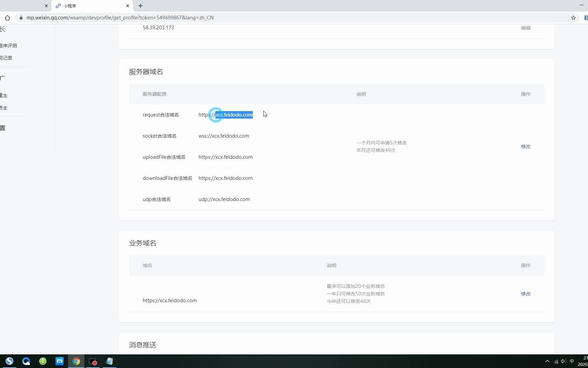Open 程序评测 in the left sidebar
The width and height of the screenshot is (588, 368).
click(9, 46)
